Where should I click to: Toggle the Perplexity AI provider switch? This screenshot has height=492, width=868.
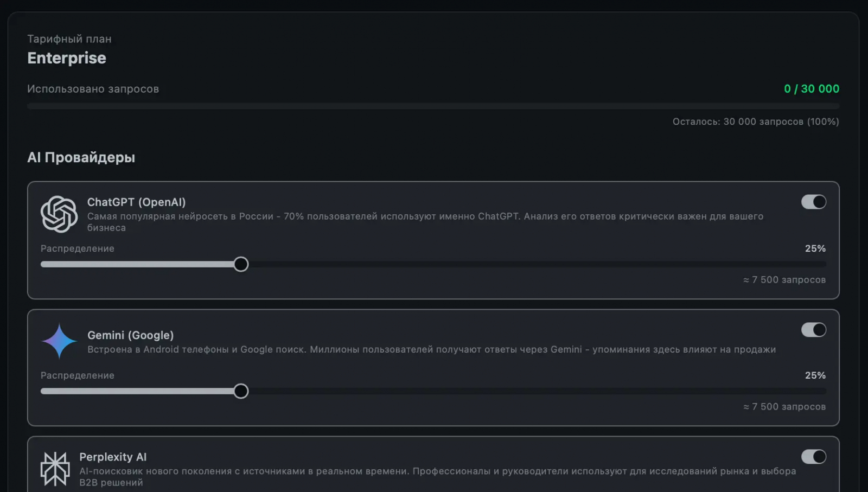pos(813,457)
